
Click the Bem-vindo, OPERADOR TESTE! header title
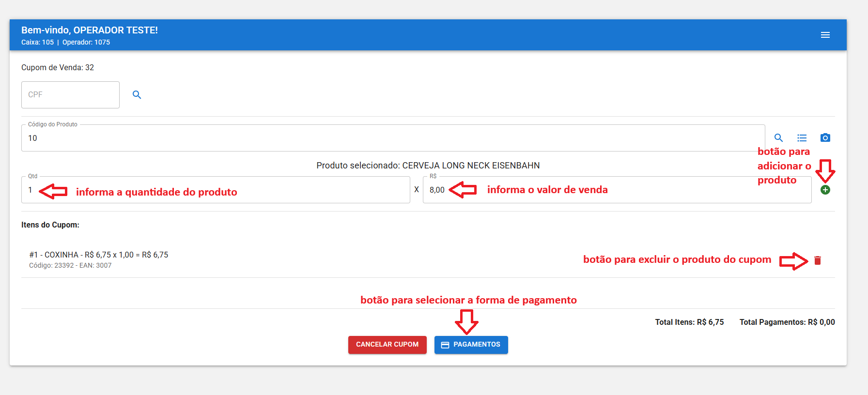[x=90, y=30]
